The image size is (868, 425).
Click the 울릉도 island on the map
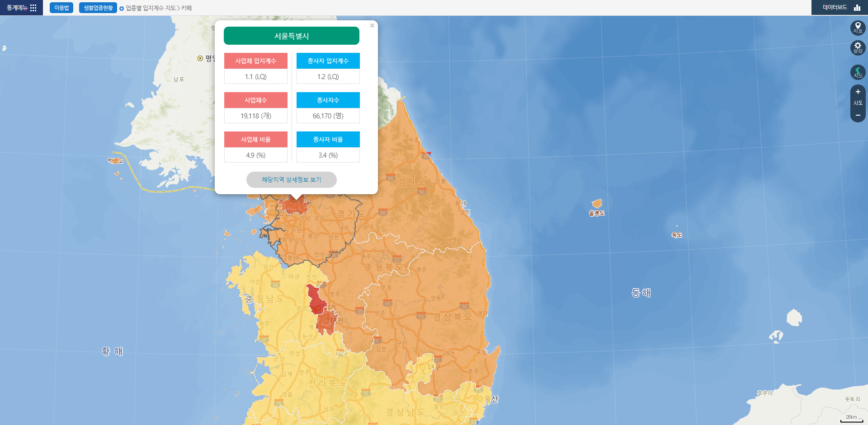coord(597,203)
